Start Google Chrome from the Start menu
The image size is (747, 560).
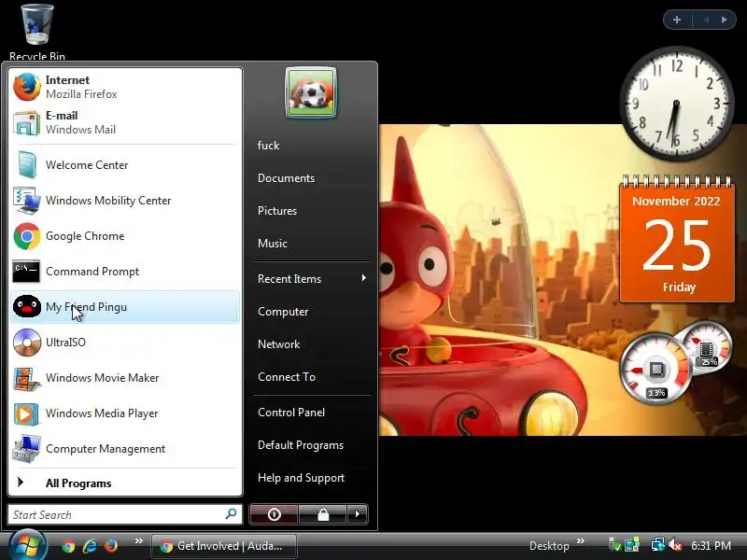(125, 236)
